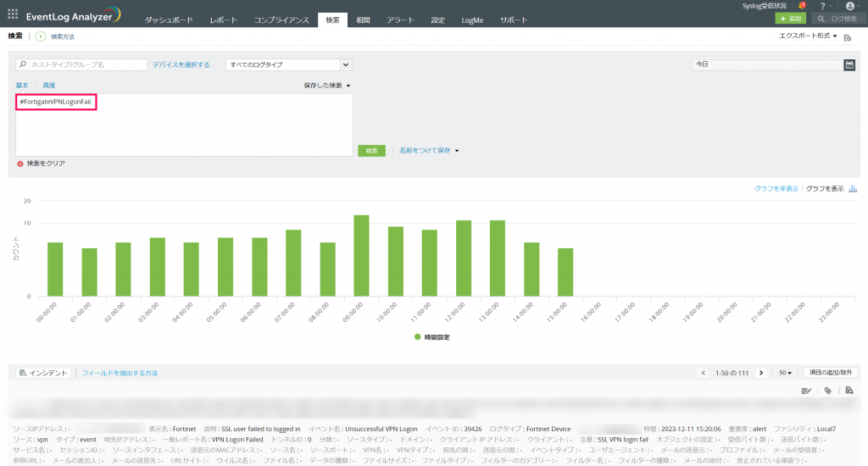This screenshot has width=868, height=466.
Task: Go to next results page arrow
Action: [x=761, y=373]
